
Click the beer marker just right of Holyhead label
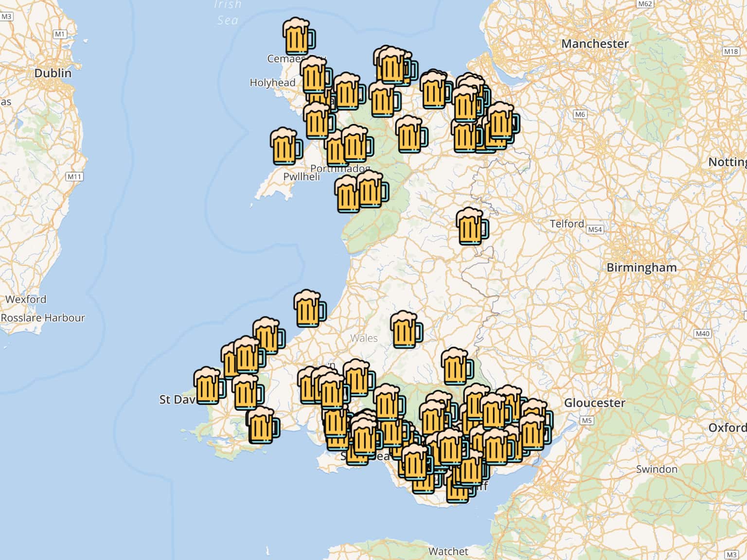(x=315, y=75)
